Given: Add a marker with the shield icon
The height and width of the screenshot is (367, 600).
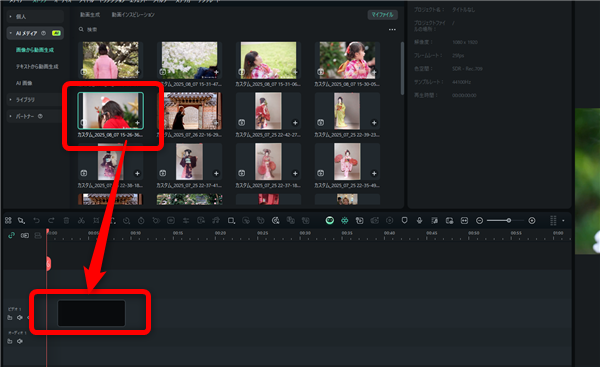Looking at the screenshot, I should click(404, 220).
